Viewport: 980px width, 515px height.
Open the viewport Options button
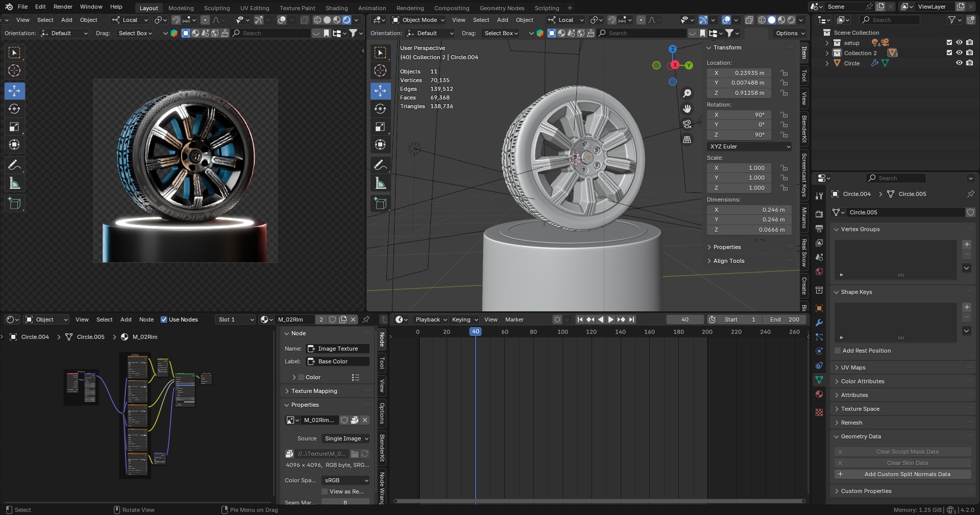click(x=790, y=33)
